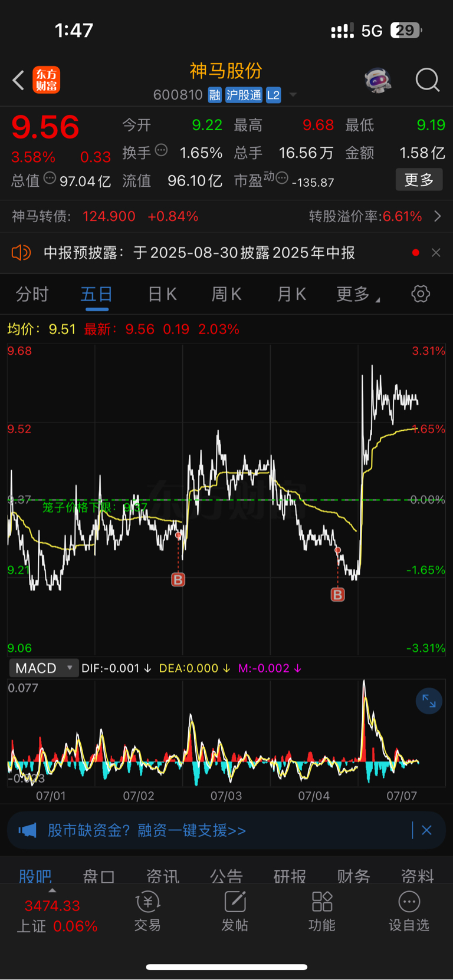Open the 研报 tab
Screen dimensions: 453x980
(290, 876)
